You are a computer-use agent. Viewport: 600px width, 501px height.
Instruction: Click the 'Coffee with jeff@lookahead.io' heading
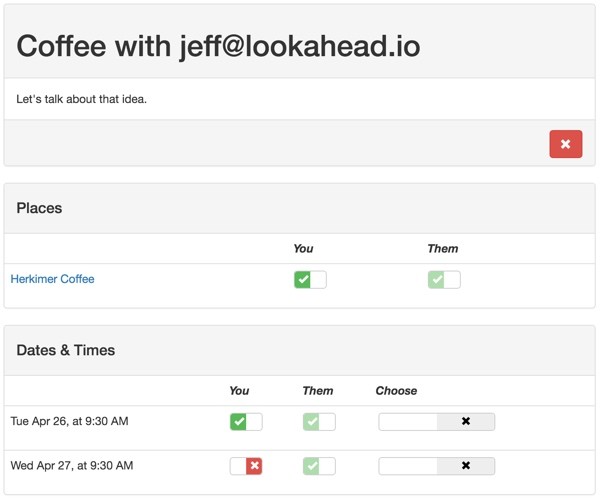pos(218,46)
